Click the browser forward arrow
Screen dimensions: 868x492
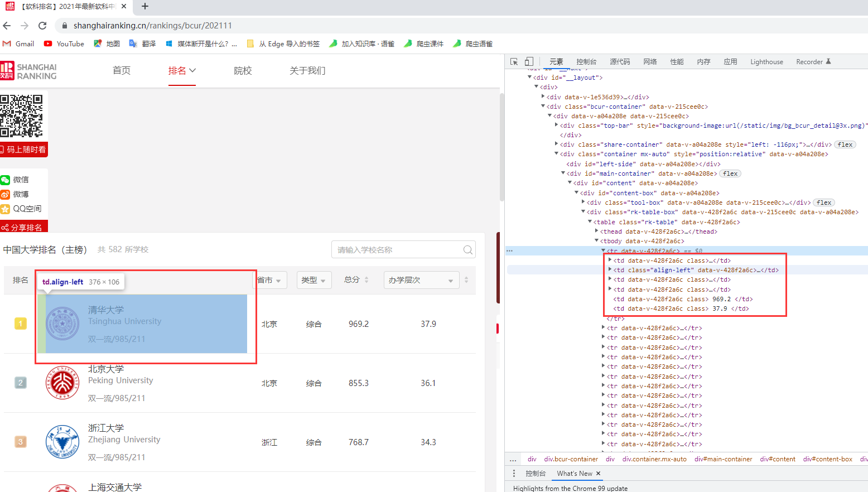[x=25, y=26]
